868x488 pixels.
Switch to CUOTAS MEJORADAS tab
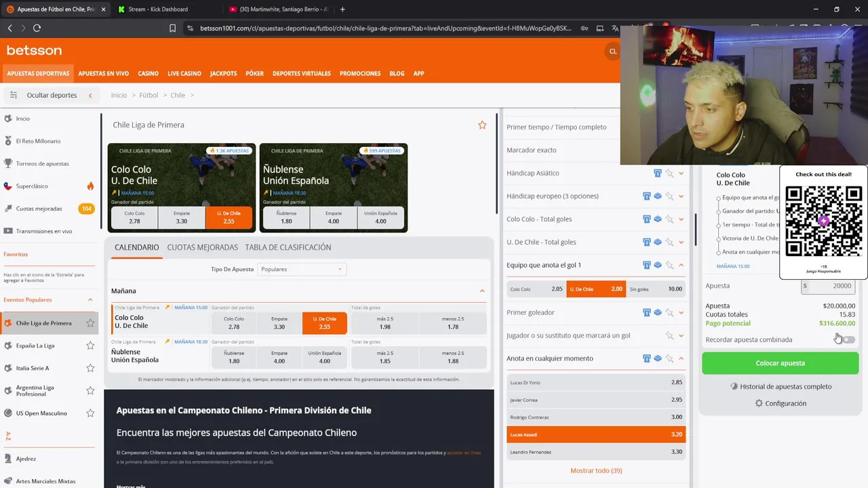tap(202, 247)
